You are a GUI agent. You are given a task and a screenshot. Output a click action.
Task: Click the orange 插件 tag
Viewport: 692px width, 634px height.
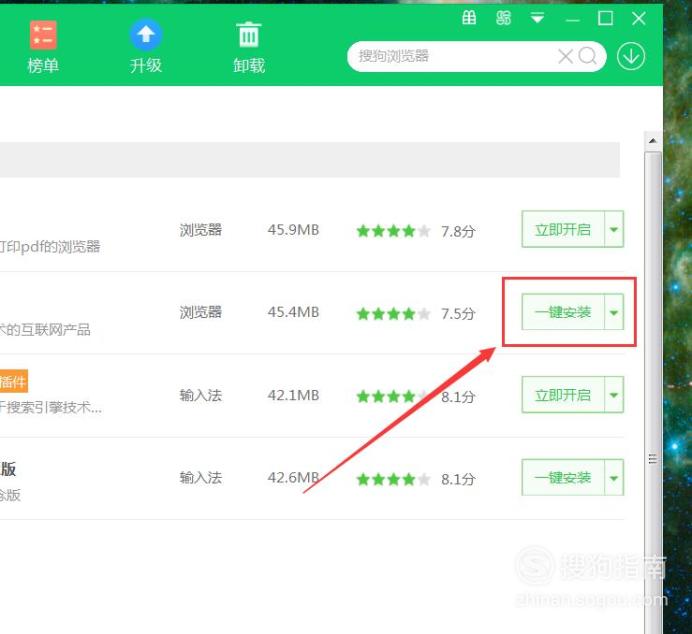point(13,381)
